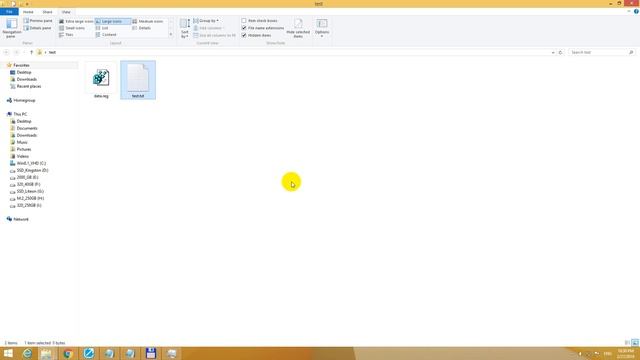Open the Navigation pane options
The width and height of the screenshot is (640, 360).
[x=11, y=28]
